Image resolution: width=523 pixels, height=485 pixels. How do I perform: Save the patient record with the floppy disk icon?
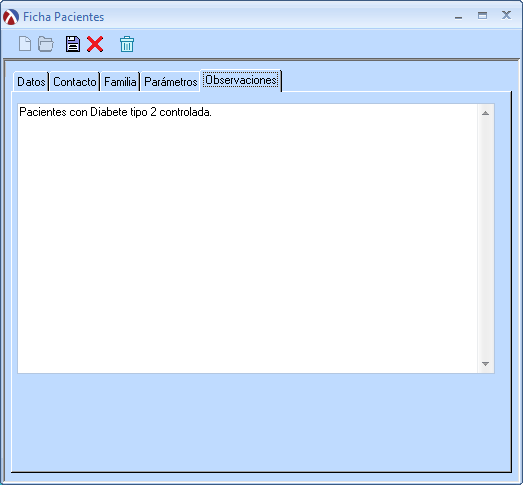pos(73,44)
